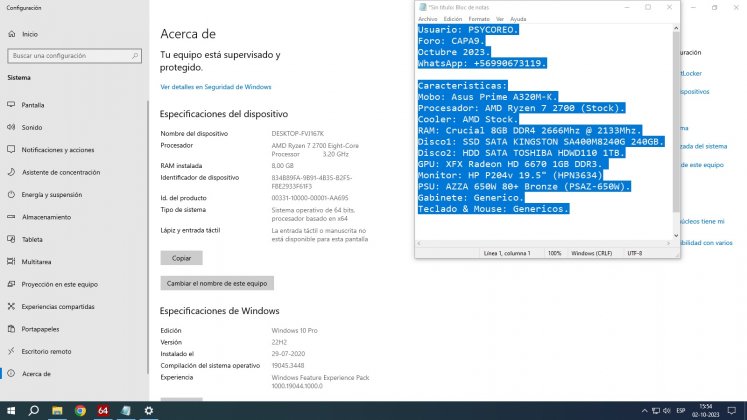
Task: Open Notificaciones y acciones settings
Action: (58, 150)
